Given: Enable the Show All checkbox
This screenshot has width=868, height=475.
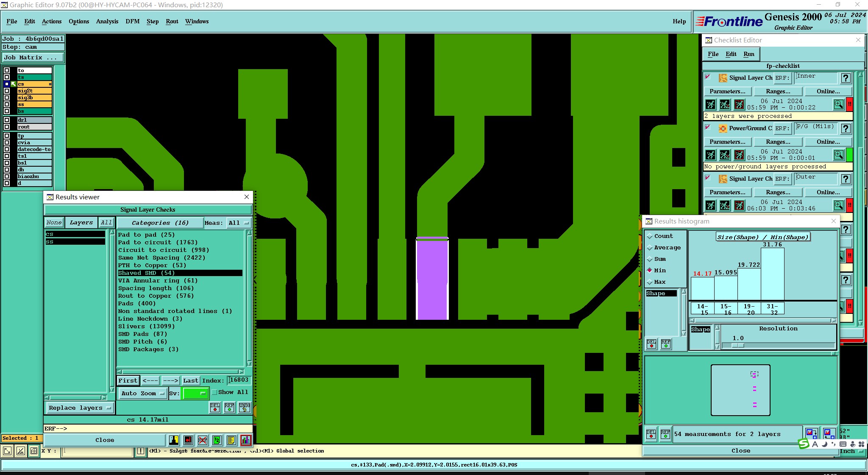Looking at the screenshot, I should pos(214,392).
